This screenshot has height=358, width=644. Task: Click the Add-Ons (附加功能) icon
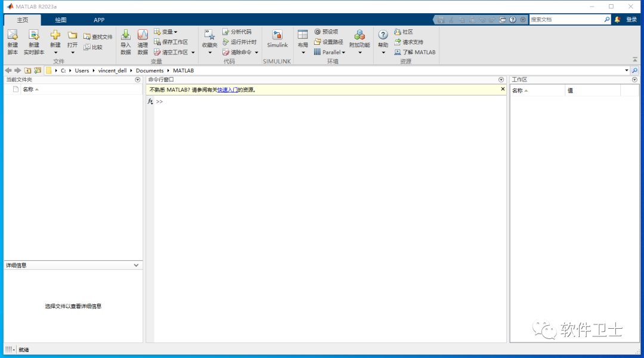(x=360, y=35)
